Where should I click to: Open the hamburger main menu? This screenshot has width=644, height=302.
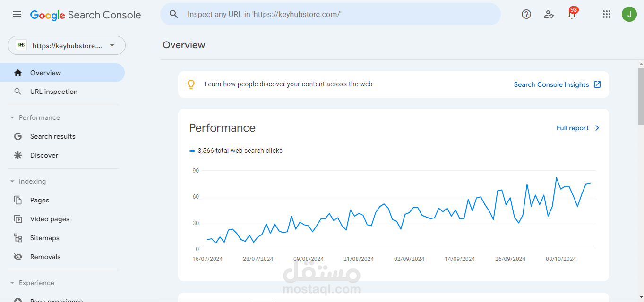(17, 14)
